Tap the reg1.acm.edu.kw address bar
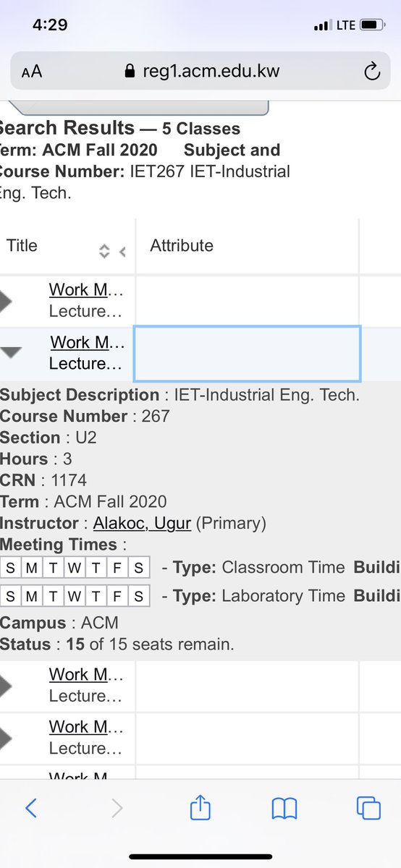401x868 pixels. (200, 71)
